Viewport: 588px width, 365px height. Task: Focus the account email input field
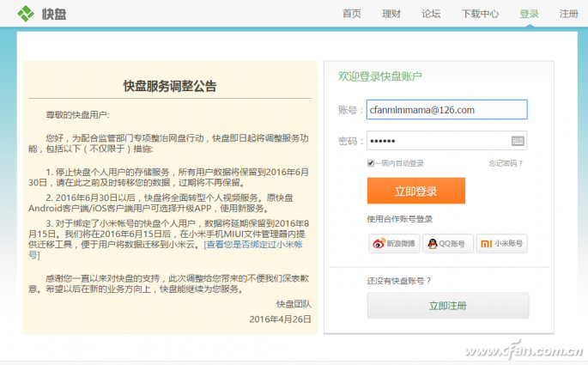446,110
